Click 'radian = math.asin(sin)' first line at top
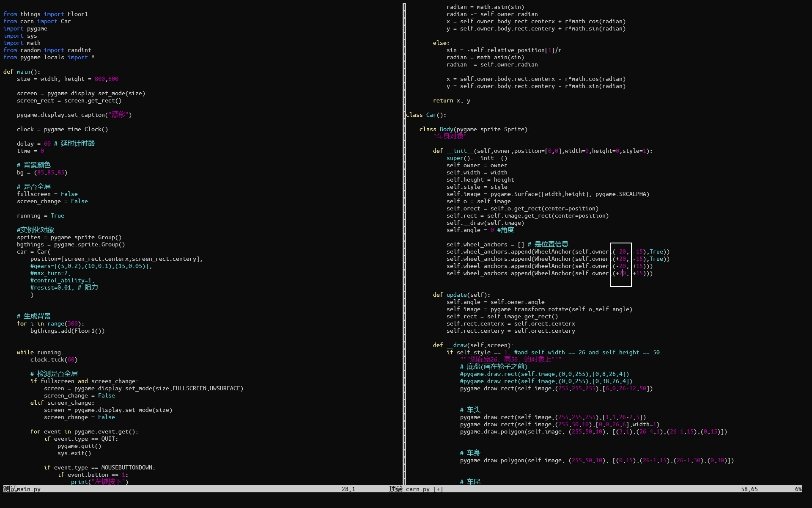Screen dimensions: 812x508 (486, 7)
